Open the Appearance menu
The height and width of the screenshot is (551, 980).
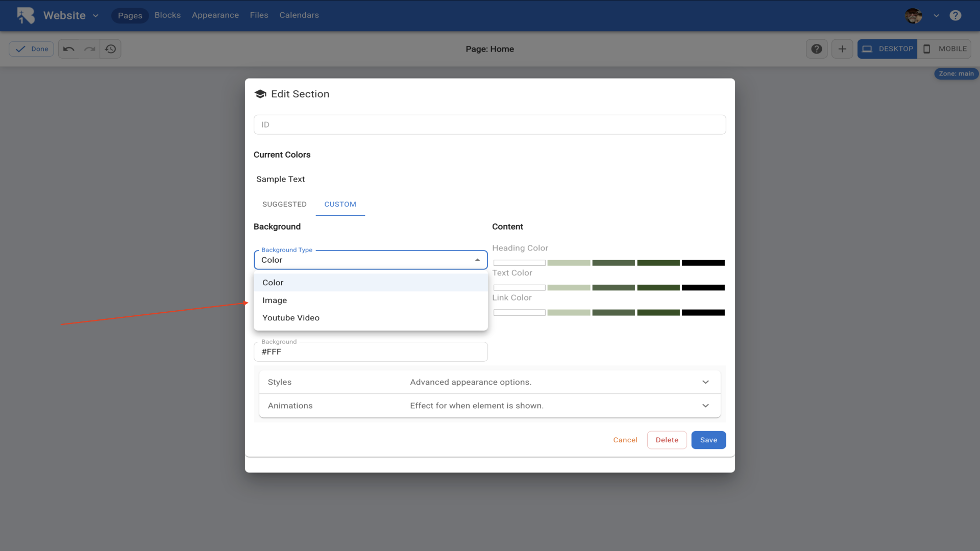(x=215, y=15)
